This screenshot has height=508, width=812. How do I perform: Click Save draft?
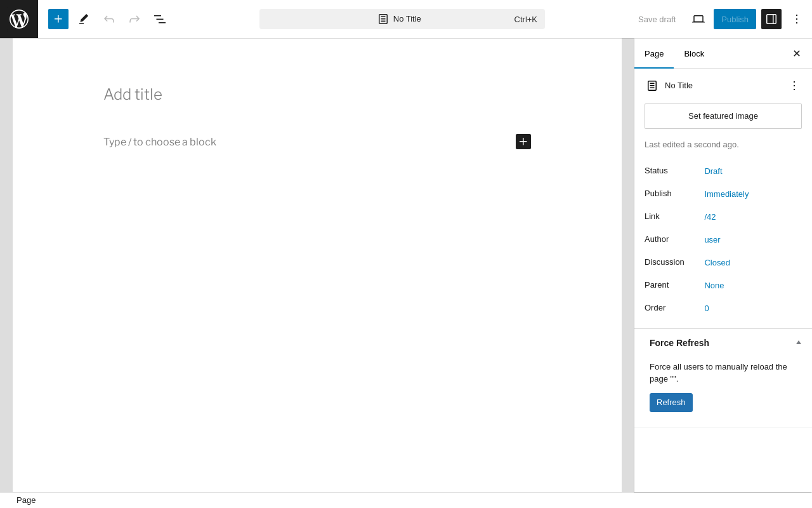click(657, 19)
